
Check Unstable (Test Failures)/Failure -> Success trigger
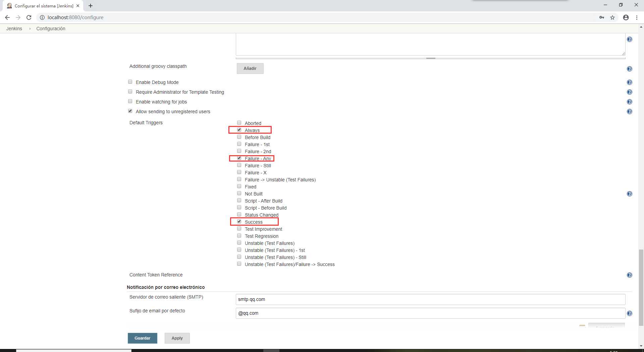click(239, 264)
